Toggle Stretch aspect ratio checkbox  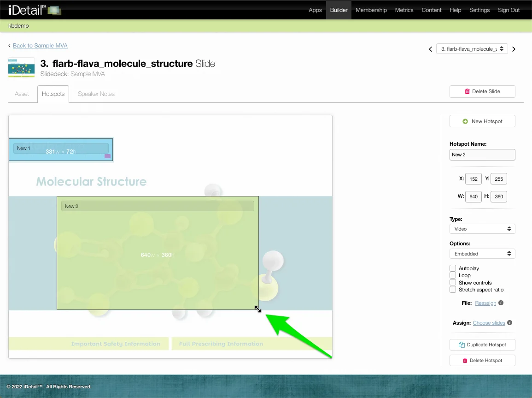(x=453, y=290)
